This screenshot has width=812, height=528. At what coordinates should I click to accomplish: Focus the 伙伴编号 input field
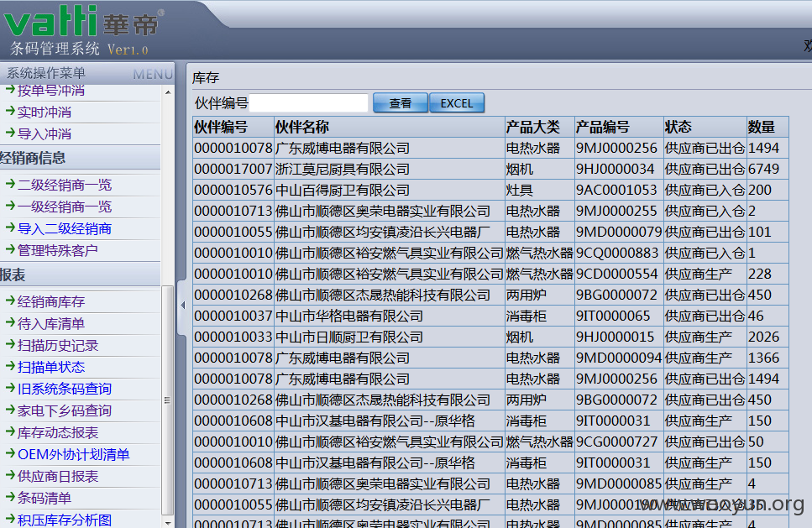click(x=309, y=103)
